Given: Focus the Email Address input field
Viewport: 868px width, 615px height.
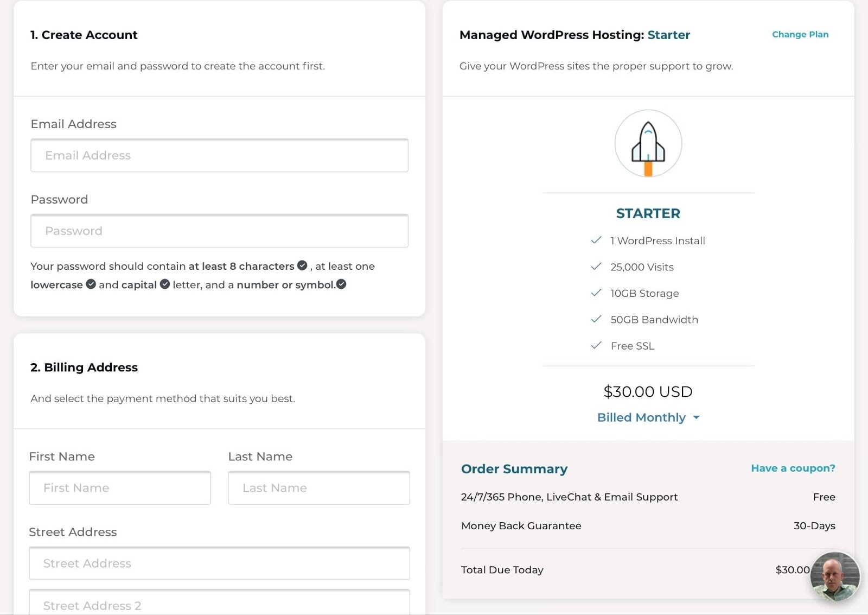Looking at the screenshot, I should pos(219,155).
